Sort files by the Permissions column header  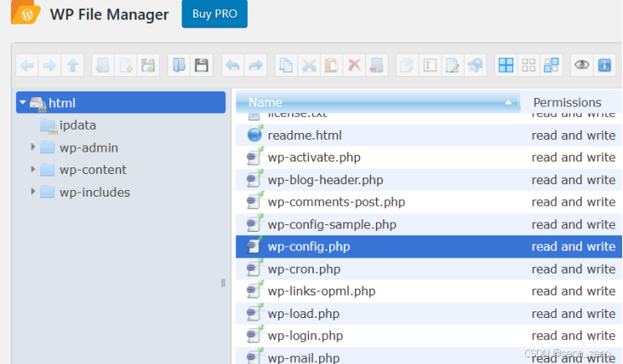click(x=571, y=102)
